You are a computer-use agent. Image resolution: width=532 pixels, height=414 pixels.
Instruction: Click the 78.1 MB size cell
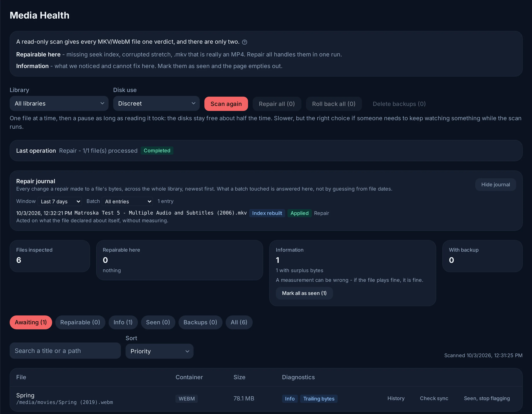click(x=244, y=398)
